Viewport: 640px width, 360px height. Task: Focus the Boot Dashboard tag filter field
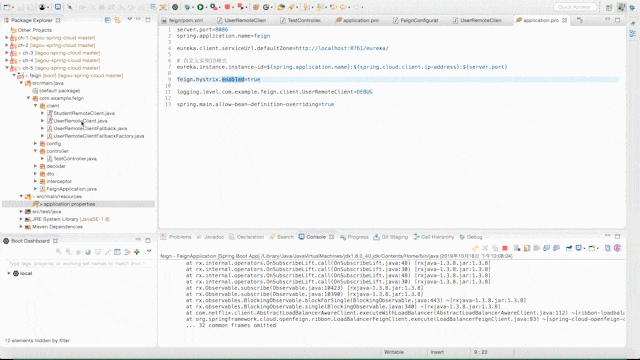pos(78,264)
